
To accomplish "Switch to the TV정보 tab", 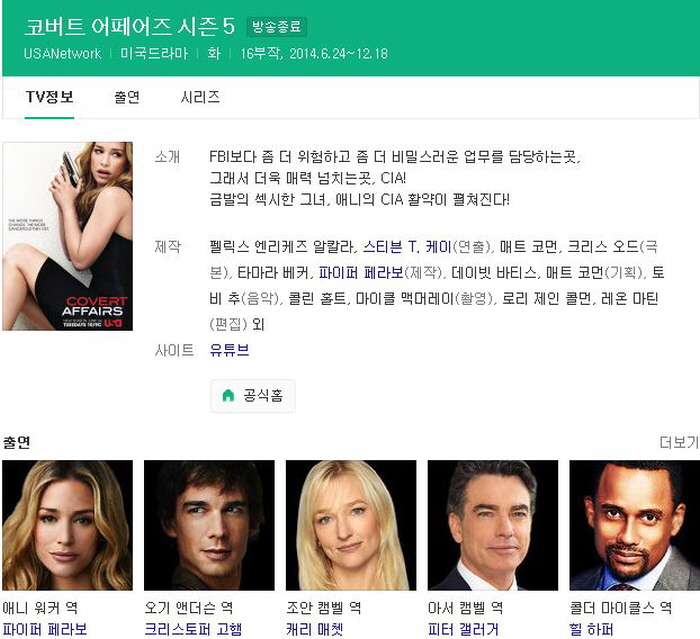I will coord(49,97).
